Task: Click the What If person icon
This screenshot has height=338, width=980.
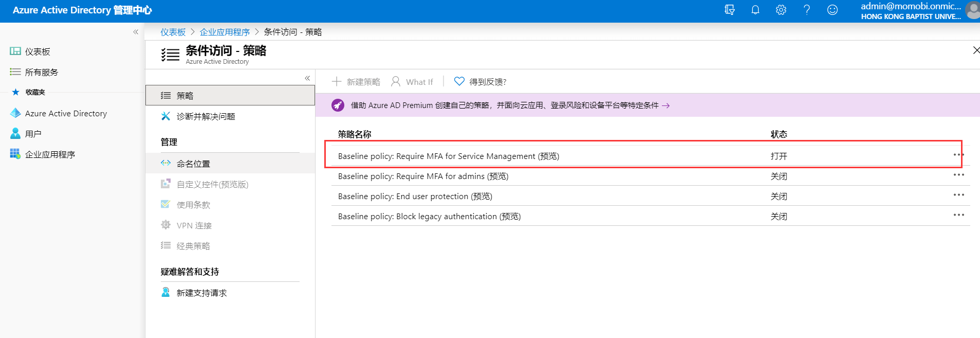Action: (396, 81)
